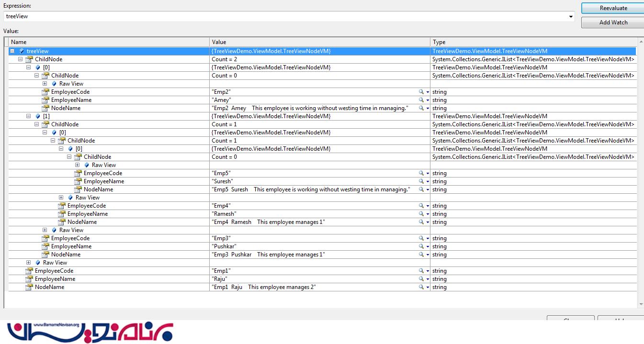Expand the last Raw View above Emp1
This screenshot has width=644, height=344.
click(x=28, y=263)
